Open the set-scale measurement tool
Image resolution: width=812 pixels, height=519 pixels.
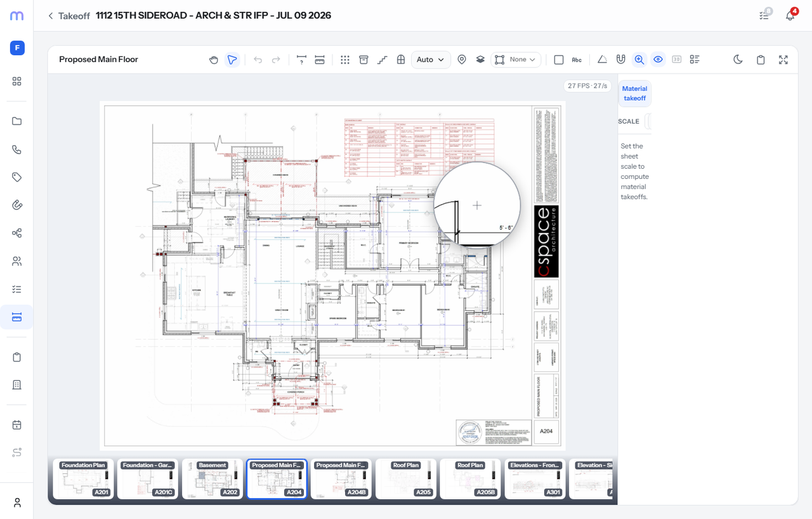tap(301, 60)
